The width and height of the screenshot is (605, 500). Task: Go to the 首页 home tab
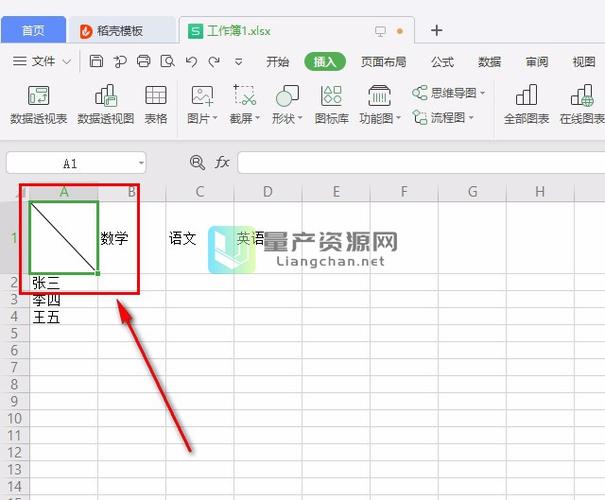[x=34, y=30]
